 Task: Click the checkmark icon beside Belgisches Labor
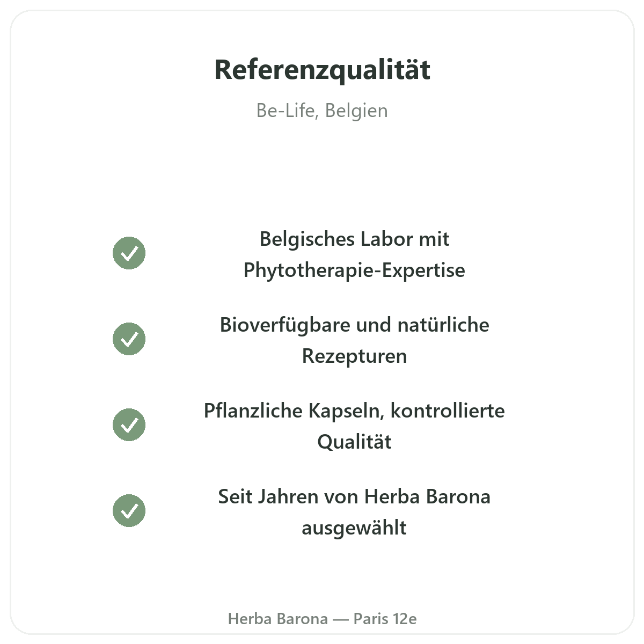(x=129, y=253)
